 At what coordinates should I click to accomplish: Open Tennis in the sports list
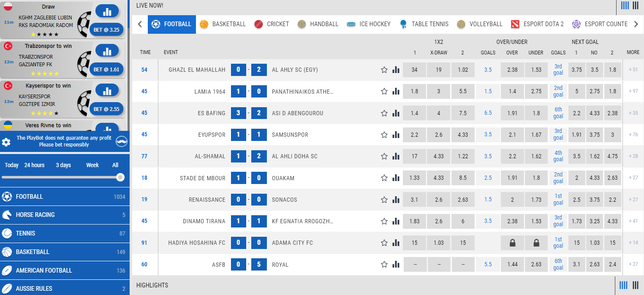(x=65, y=233)
